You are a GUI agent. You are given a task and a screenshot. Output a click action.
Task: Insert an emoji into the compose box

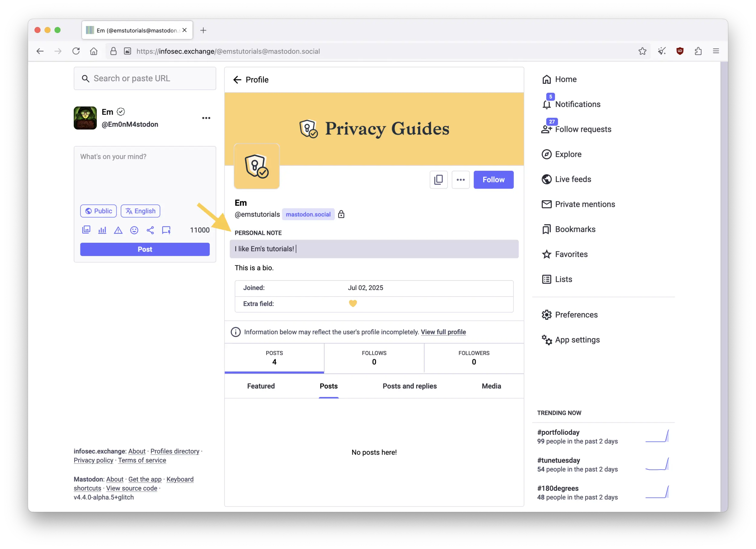(134, 230)
